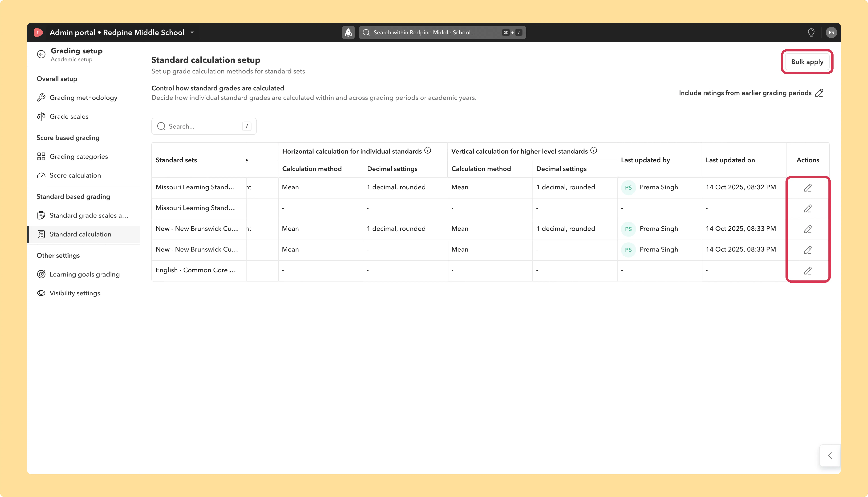Screen dimensions: 868x497
Task: Edit New Brunswick row without decimal settings
Action: (808, 250)
